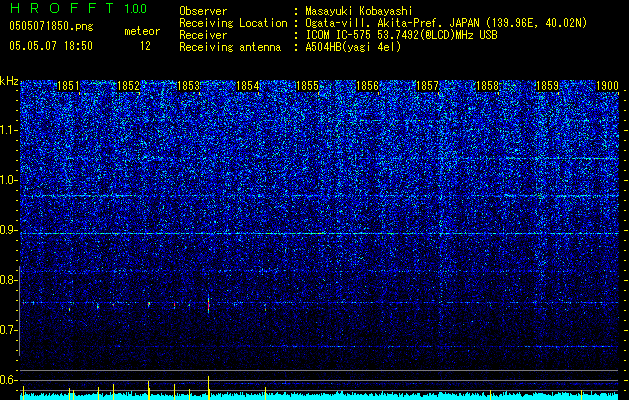Viewport: 629px width, 400px height.
Task: Select observer name Masayuki Kobayashi
Action: click(359, 11)
